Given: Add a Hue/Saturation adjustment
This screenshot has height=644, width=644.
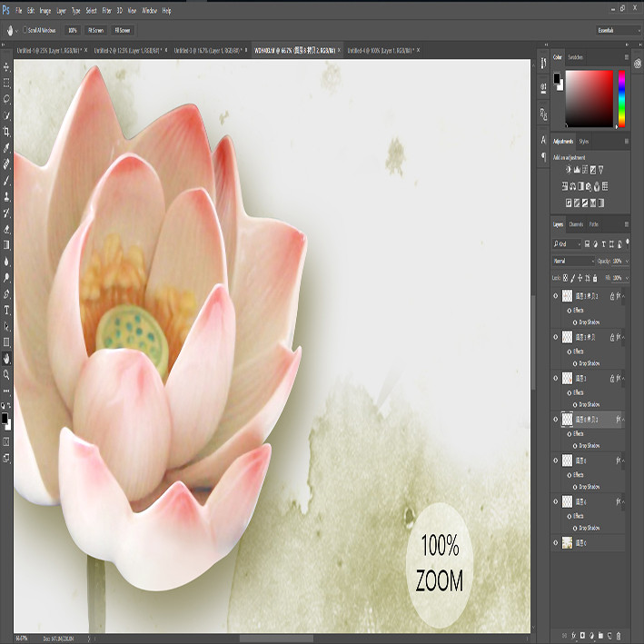Looking at the screenshot, I should pyautogui.click(x=565, y=186).
